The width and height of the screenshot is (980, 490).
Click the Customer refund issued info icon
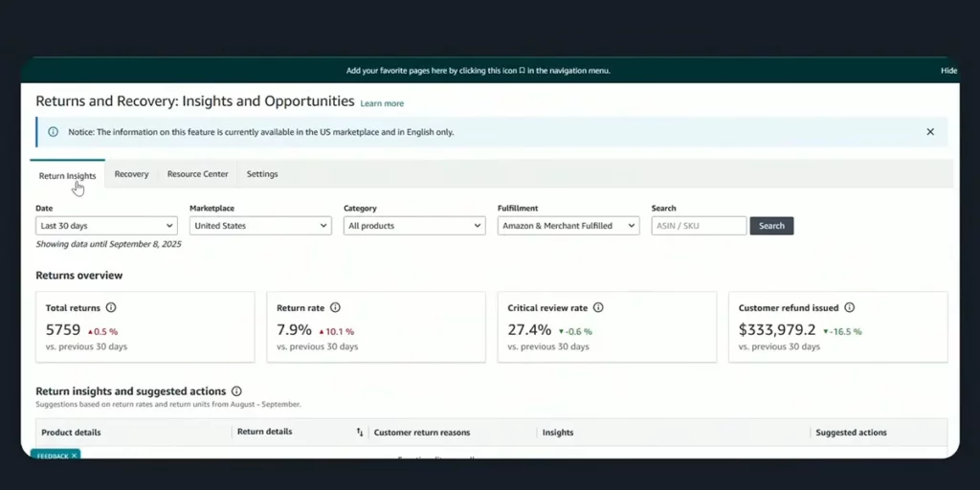tap(849, 308)
